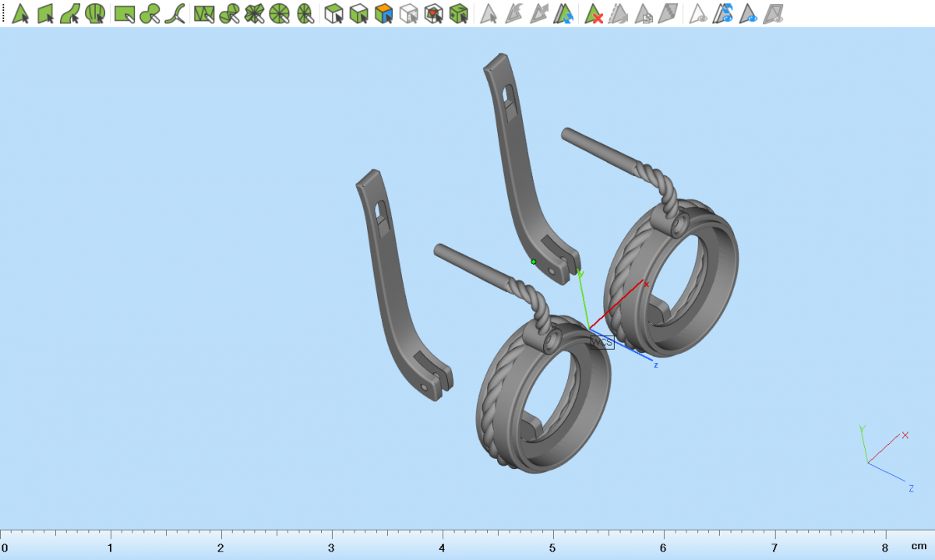This screenshot has width=935, height=560.
Task: Click the gray framed plane eye icon
Action: tap(773, 13)
